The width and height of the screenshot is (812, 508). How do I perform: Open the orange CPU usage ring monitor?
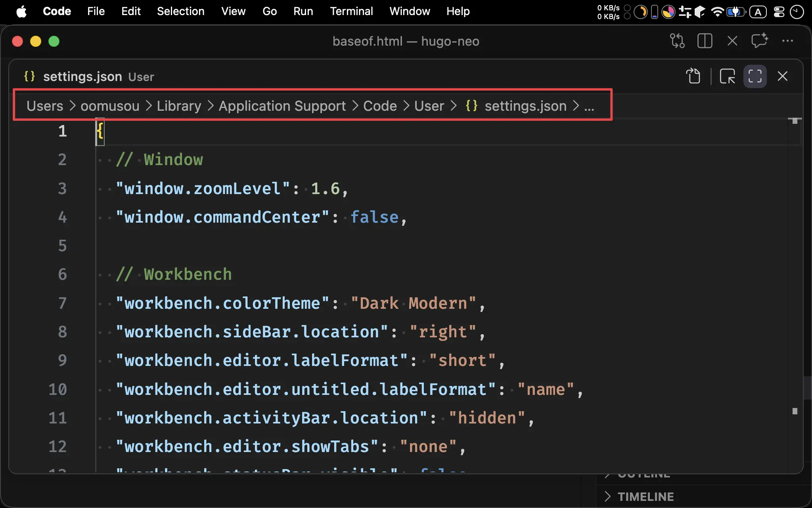click(x=640, y=12)
